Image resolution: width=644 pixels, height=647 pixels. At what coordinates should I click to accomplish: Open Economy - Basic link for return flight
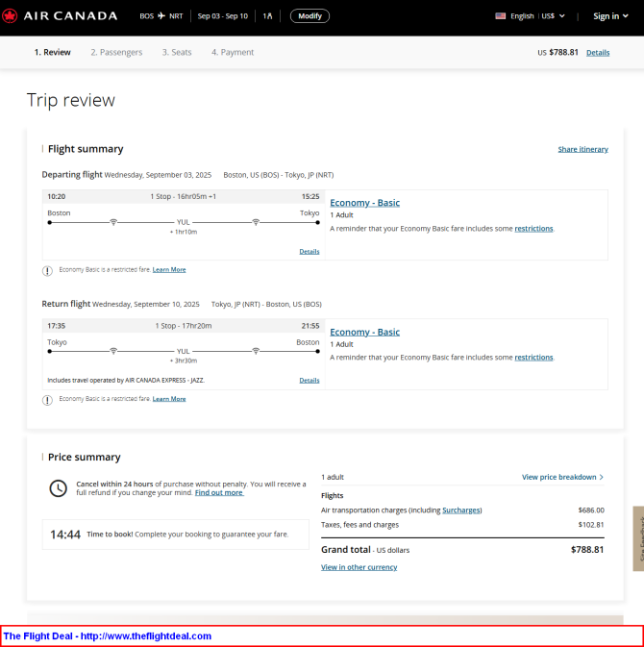[x=364, y=333]
